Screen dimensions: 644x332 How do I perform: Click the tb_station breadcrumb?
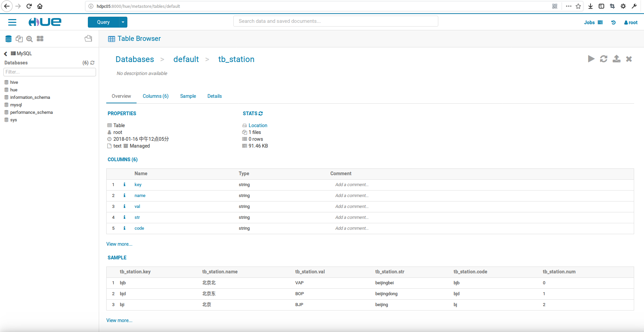coord(236,59)
